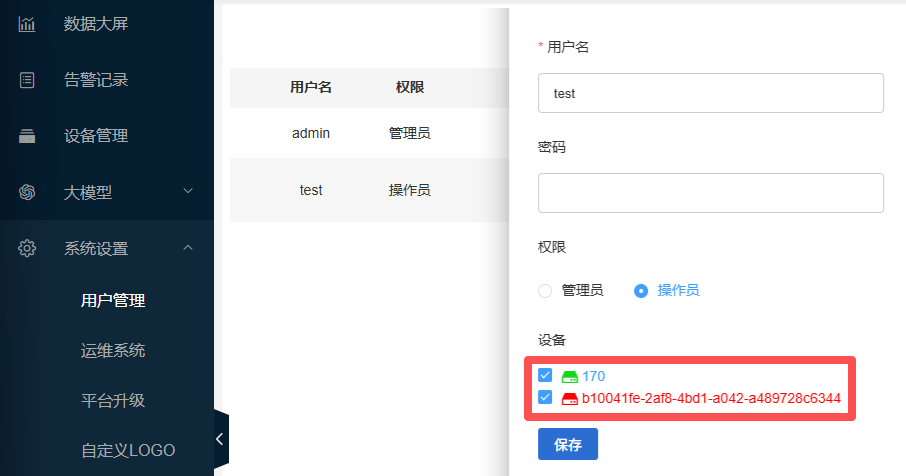
Task: Select the 操作员 radio button
Action: [641, 291]
